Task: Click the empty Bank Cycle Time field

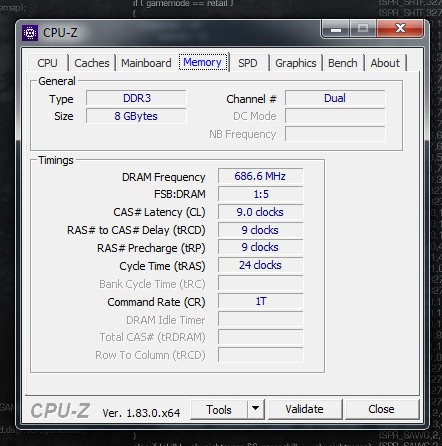Action: (x=260, y=283)
